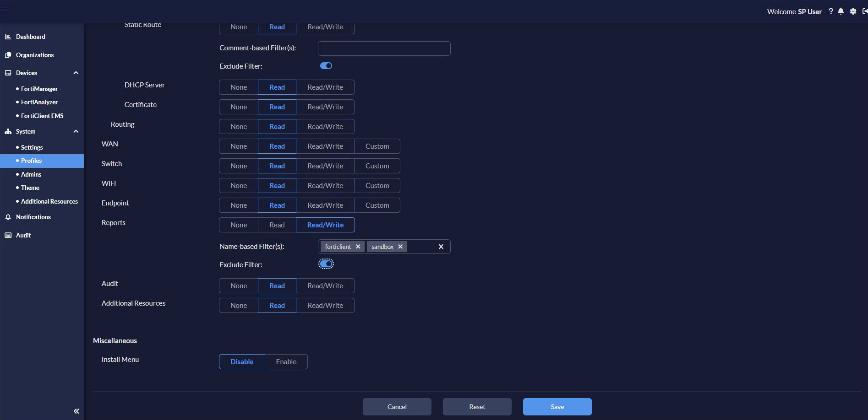Select the Devices icon in the sidebar

click(x=8, y=73)
